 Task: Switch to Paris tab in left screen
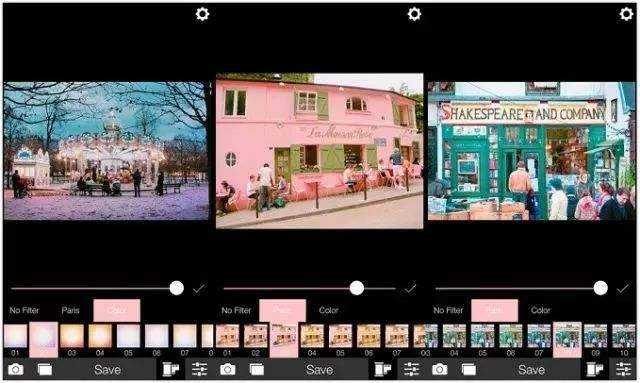coord(71,310)
